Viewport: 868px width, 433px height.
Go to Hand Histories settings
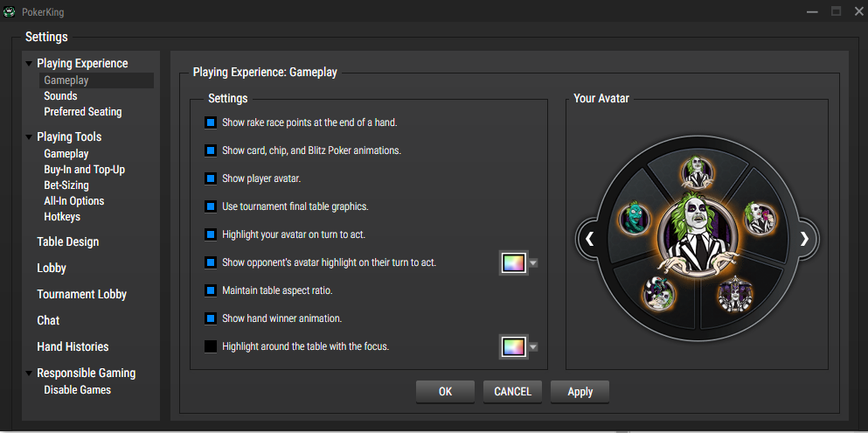(x=73, y=346)
